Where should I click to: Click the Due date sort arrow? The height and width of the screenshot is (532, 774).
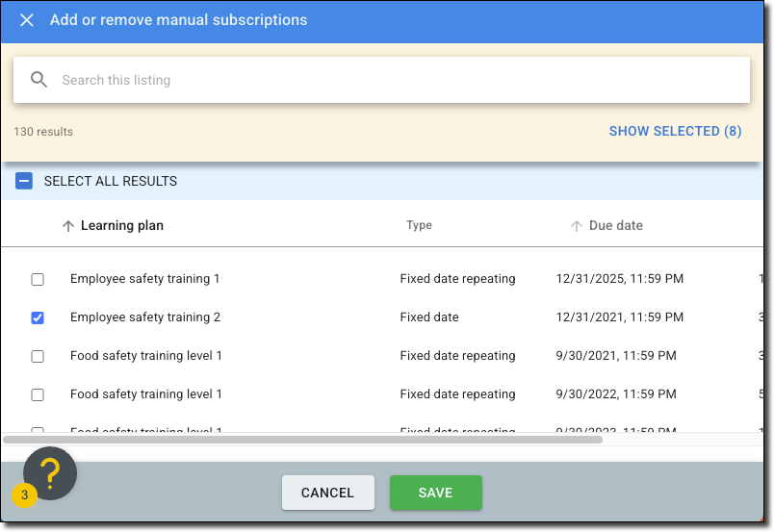[577, 226]
